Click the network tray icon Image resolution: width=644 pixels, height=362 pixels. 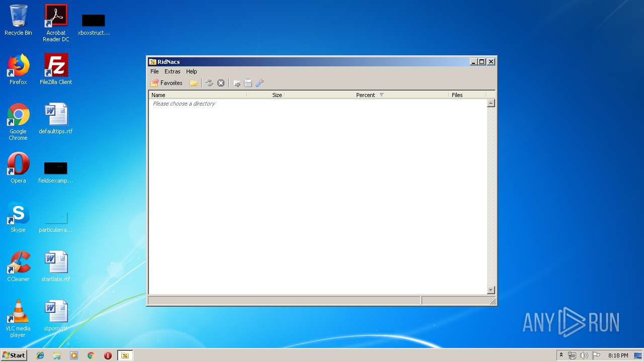coord(572,355)
